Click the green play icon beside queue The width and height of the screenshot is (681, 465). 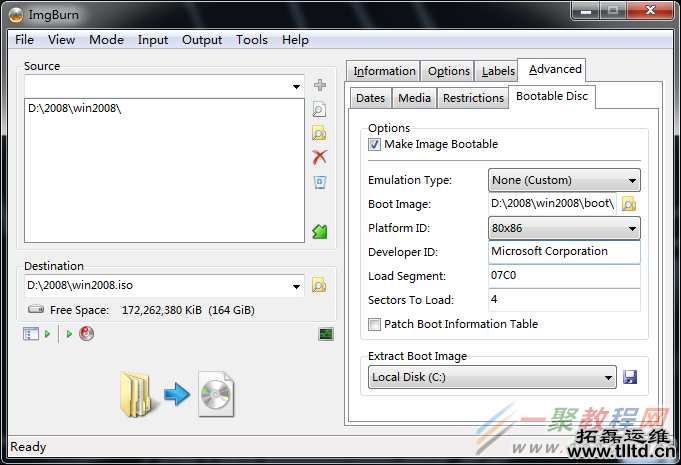point(47,334)
